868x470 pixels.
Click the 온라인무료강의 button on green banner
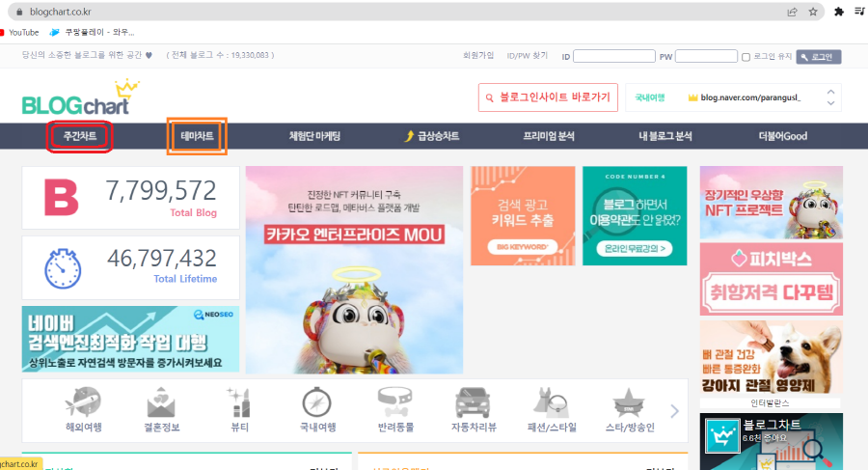pos(635,248)
